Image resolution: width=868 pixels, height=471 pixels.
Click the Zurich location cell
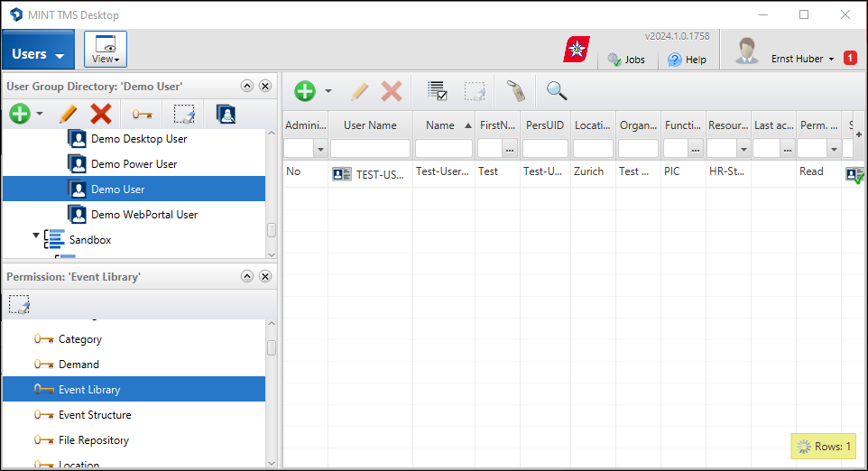click(593, 172)
